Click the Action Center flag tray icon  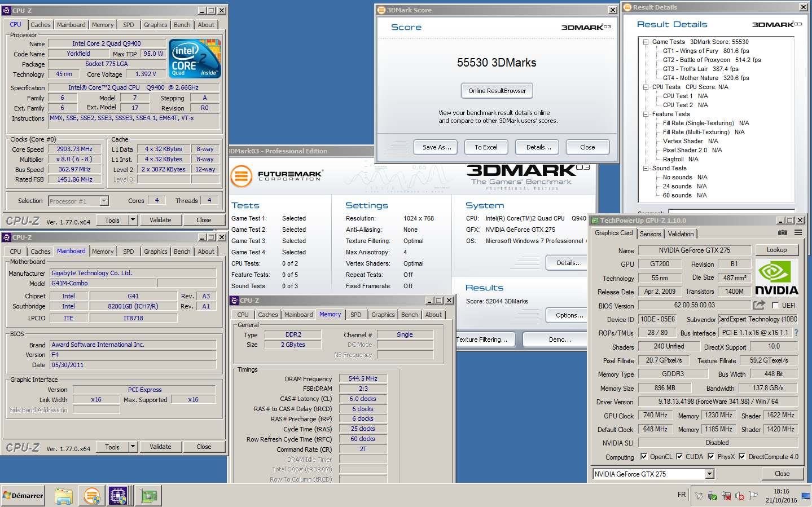pos(753,496)
